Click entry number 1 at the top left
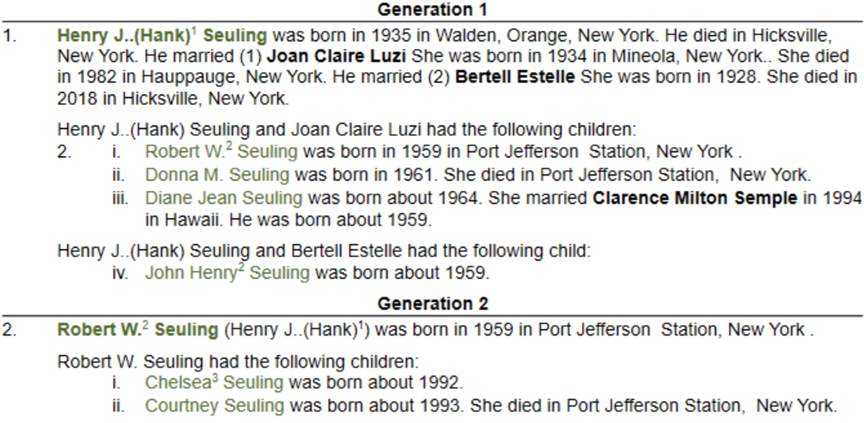 coord(8,36)
